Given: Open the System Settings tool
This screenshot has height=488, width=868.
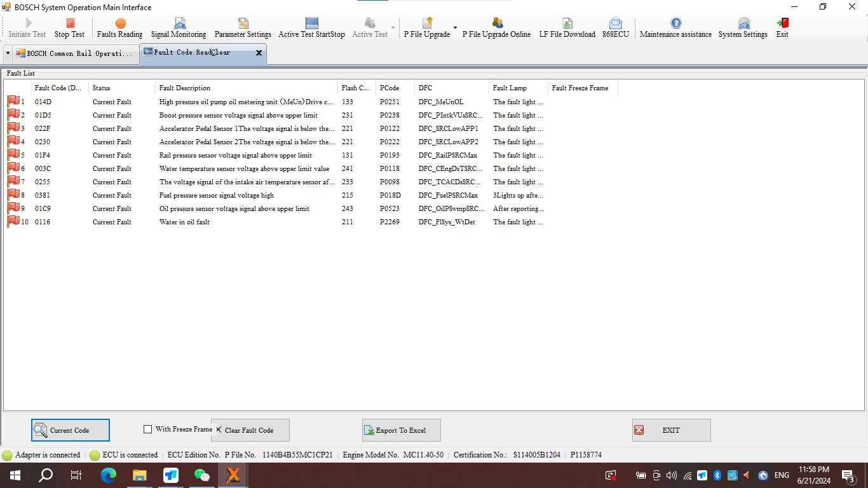Looking at the screenshot, I should tap(743, 28).
